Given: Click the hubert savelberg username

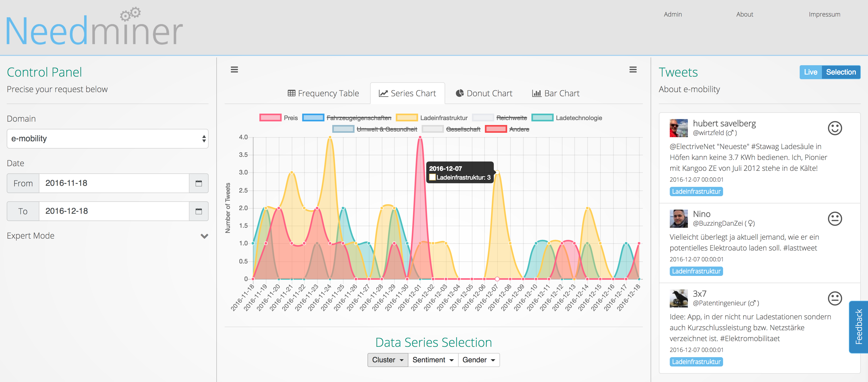Looking at the screenshot, I should click(724, 124).
